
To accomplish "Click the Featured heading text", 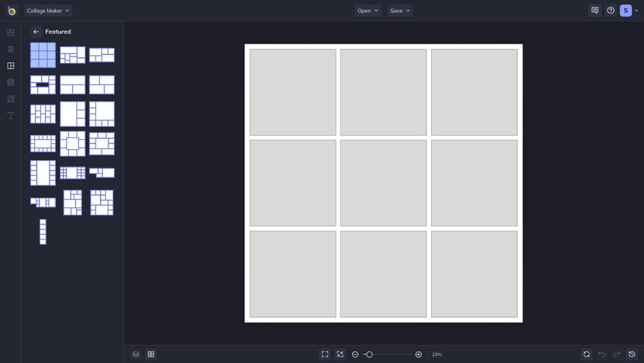I will click(58, 31).
